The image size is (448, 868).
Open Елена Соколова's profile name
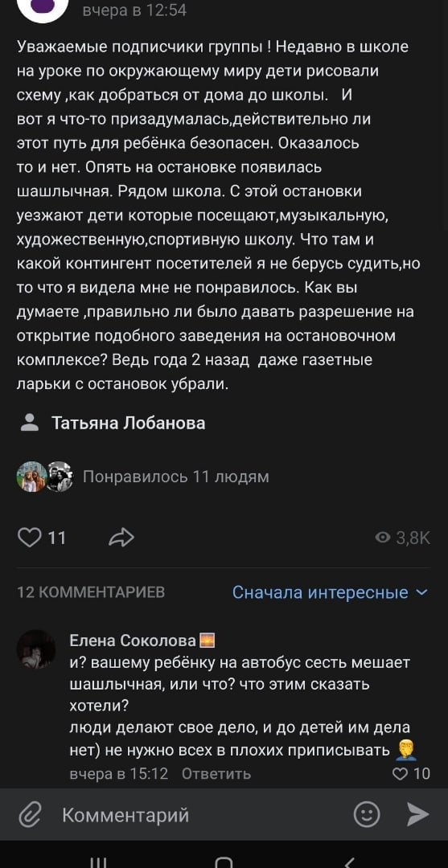tap(133, 641)
